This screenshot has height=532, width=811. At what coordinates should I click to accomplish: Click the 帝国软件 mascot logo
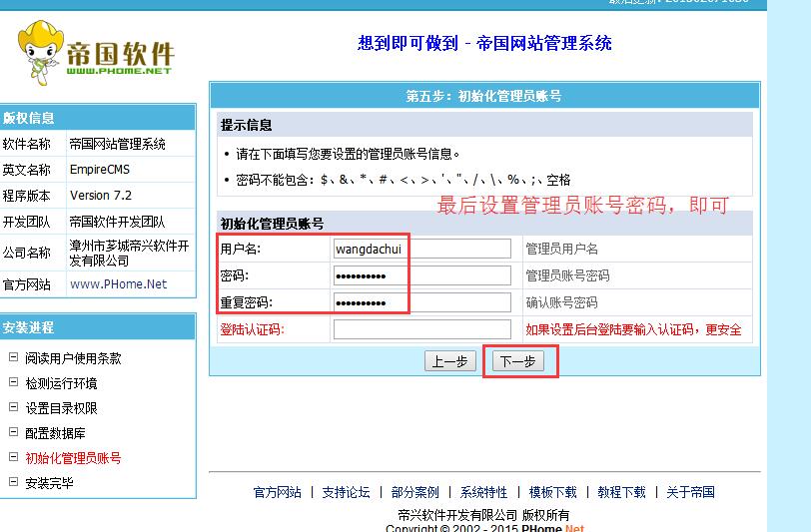(x=96, y=53)
